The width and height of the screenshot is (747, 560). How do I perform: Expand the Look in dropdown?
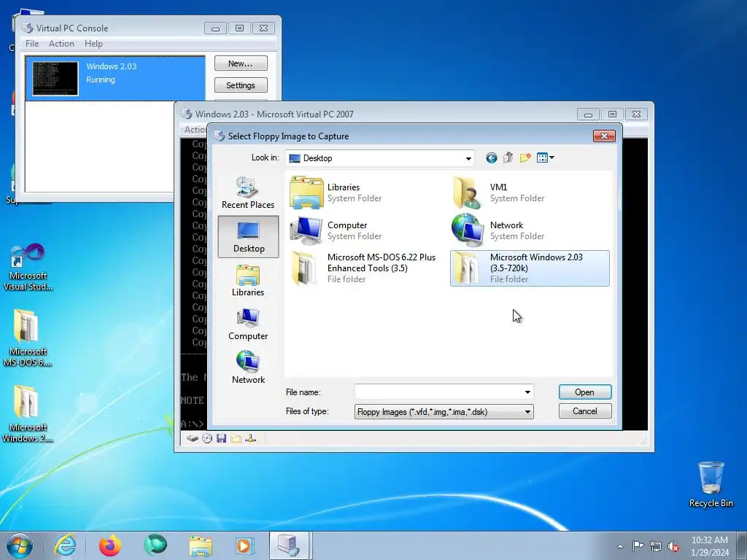(468, 158)
